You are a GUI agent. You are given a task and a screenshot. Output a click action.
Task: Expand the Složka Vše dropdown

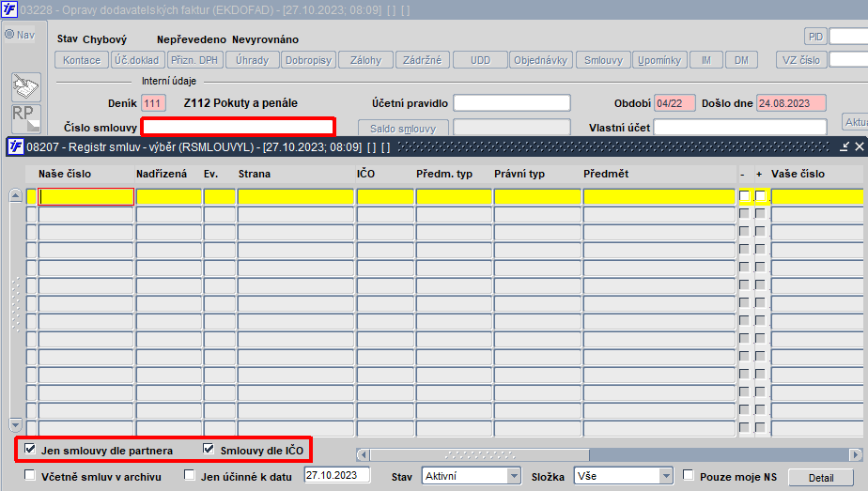[666, 476]
